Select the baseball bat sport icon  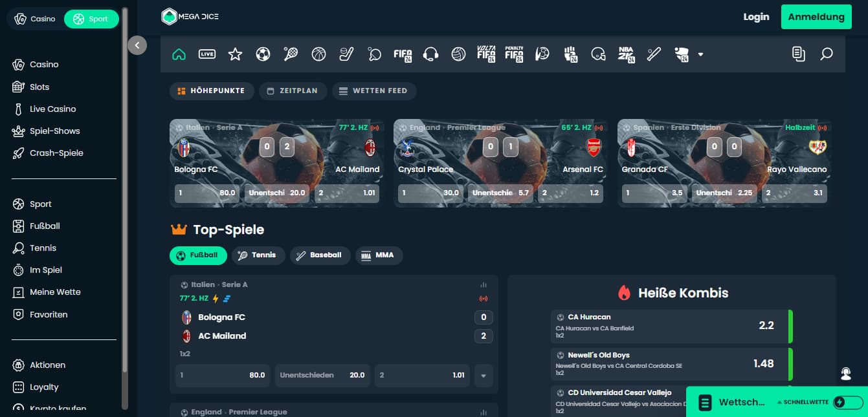pyautogui.click(x=654, y=54)
